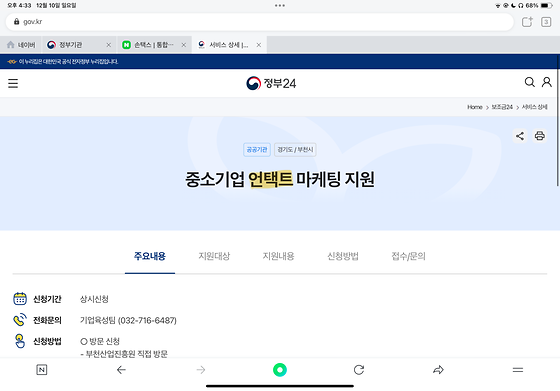Open the hamburger menu on 정부24
This screenshot has width=560, height=391.
pyautogui.click(x=13, y=83)
